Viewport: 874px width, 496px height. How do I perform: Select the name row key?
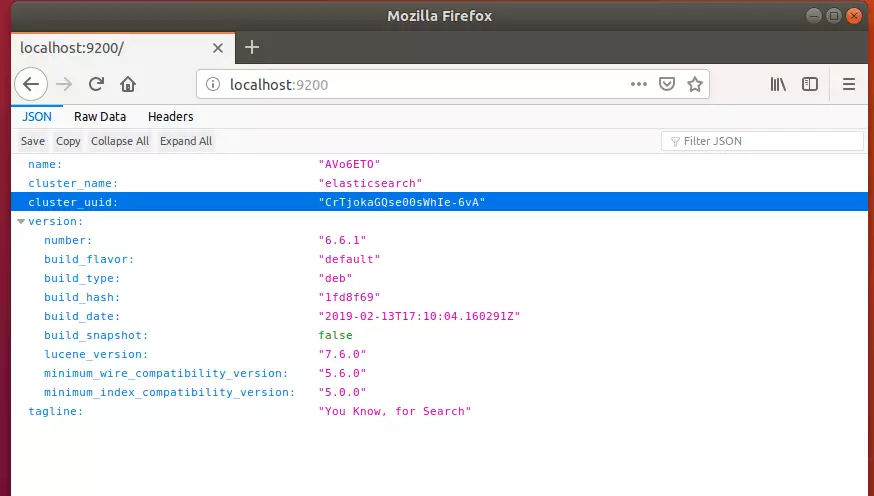click(x=45, y=164)
